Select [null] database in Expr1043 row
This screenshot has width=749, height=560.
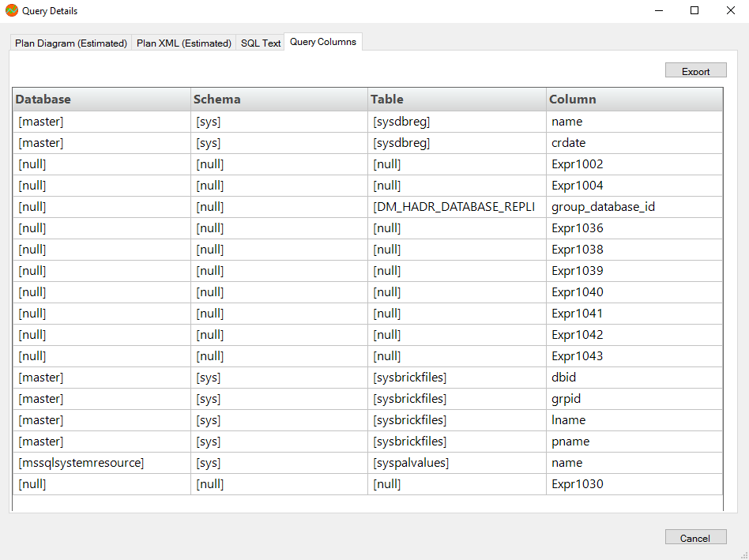click(102, 356)
